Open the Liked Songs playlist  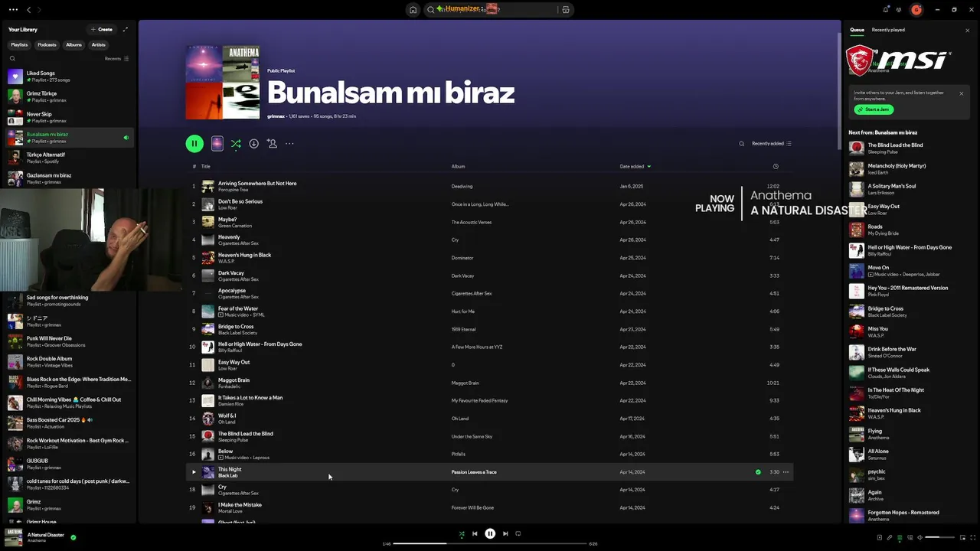pyautogui.click(x=70, y=76)
